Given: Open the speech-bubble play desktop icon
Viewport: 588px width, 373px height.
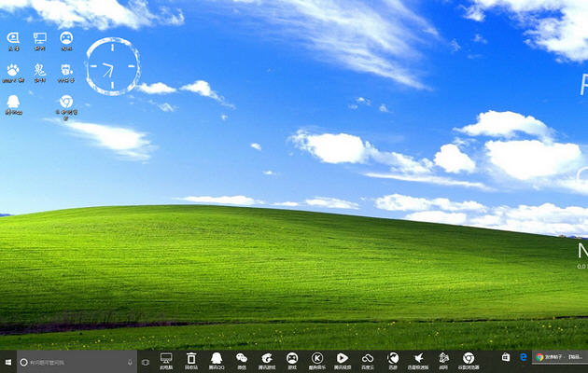Looking at the screenshot, I should click(13, 41).
